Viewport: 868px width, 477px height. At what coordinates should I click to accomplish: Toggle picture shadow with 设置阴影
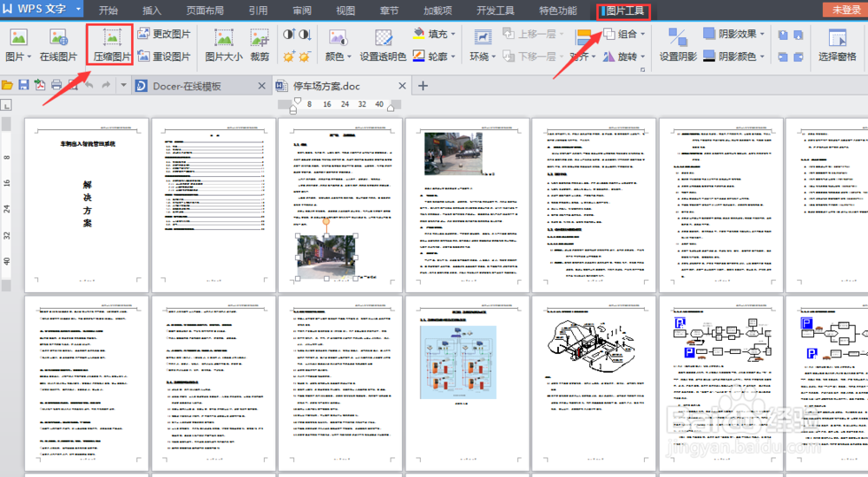tap(678, 45)
